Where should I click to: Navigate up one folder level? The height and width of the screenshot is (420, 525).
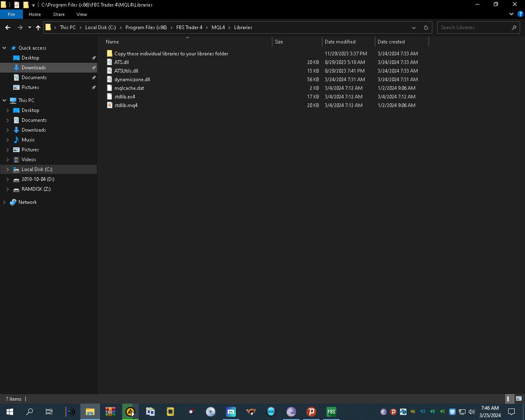point(38,27)
